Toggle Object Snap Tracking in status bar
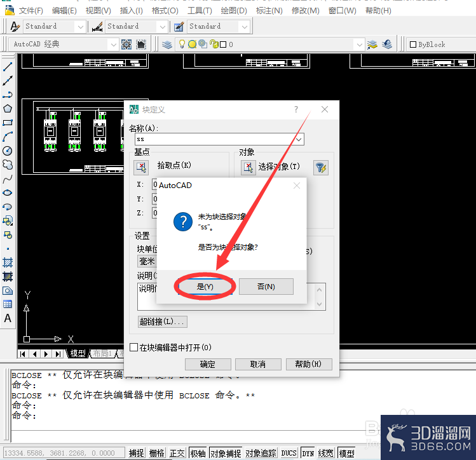Screen dimensions: 476x460 coord(261,453)
